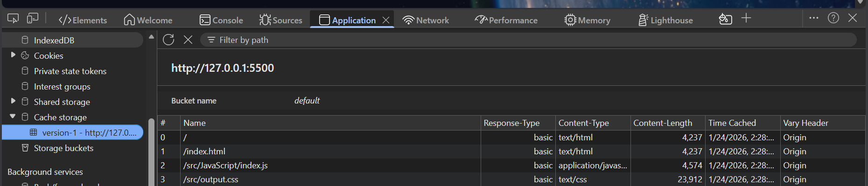Select Storage buckets in sidebar
Viewport: 868px width, 186px height.
pyautogui.click(x=63, y=148)
